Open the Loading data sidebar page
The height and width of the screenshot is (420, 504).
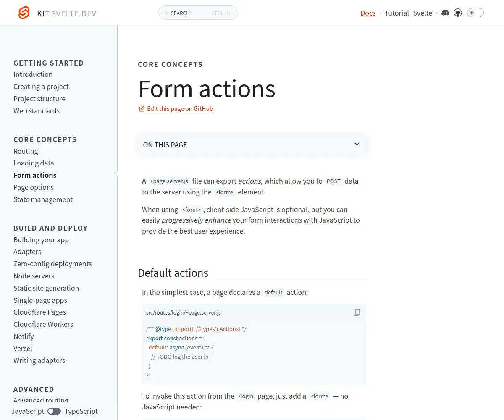pyautogui.click(x=34, y=163)
